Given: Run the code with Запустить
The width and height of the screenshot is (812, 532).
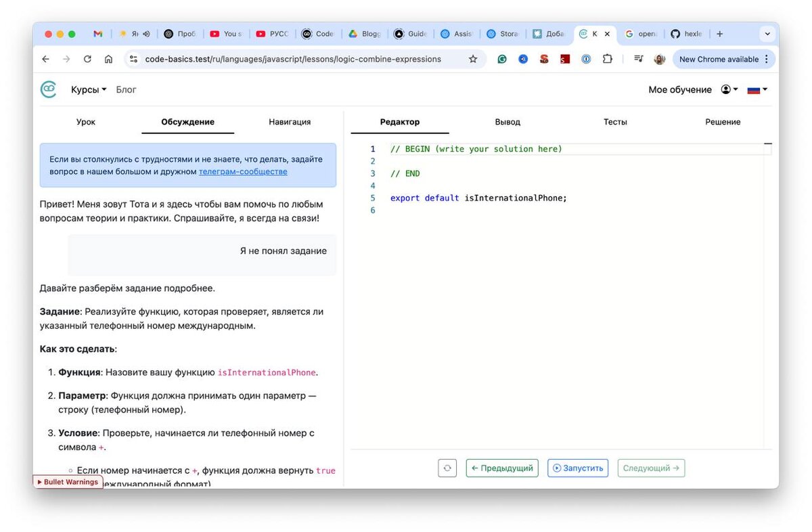Looking at the screenshot, I should pos(578,468).
